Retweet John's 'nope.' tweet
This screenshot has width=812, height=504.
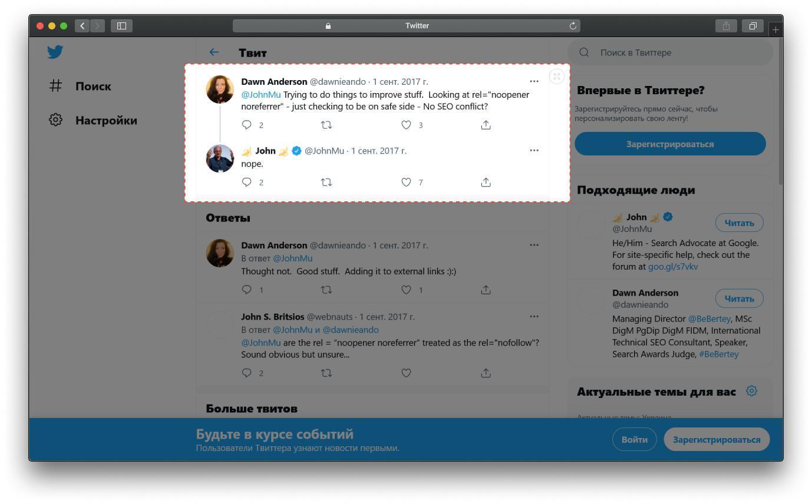click(326, 182)
